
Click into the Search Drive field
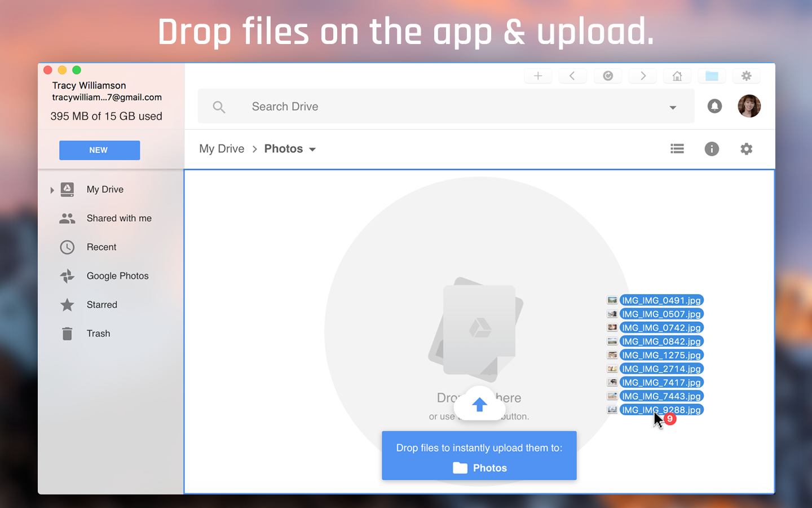click(x=446, y=106)
